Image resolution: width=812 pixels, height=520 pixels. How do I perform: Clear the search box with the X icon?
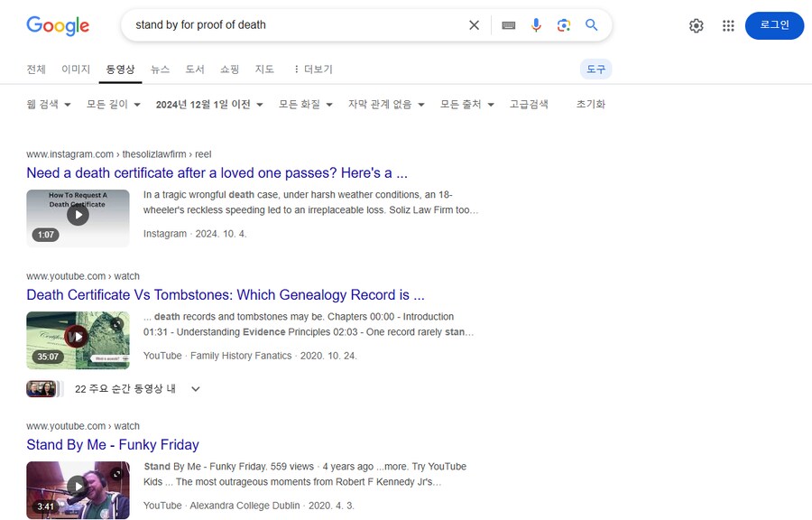475,25
